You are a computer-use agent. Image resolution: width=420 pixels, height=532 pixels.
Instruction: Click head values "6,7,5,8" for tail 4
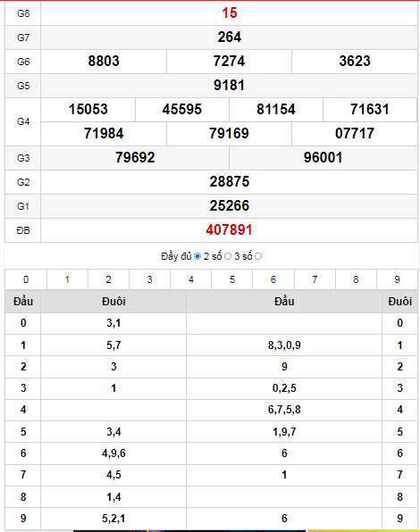[x=284, y=410]
